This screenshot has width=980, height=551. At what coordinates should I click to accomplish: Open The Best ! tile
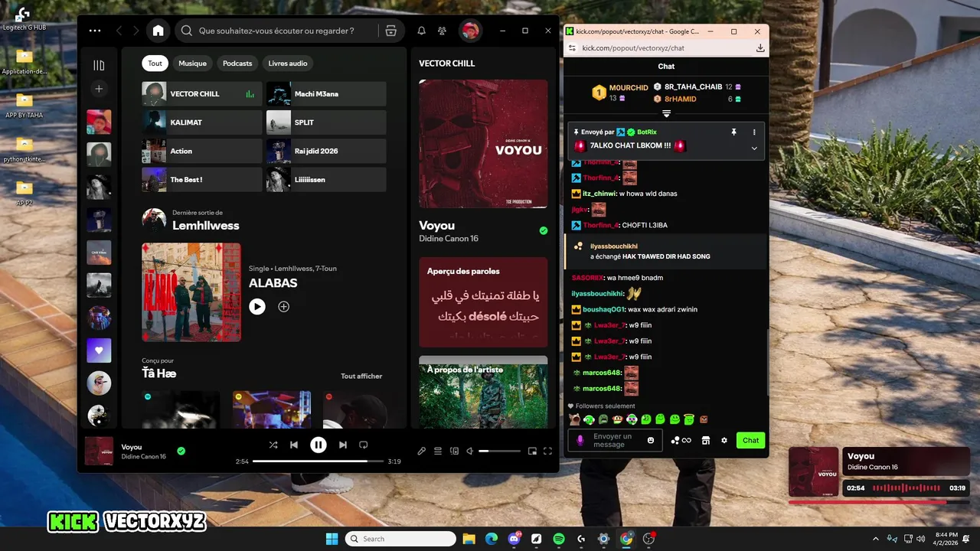[x=202, y=180]
